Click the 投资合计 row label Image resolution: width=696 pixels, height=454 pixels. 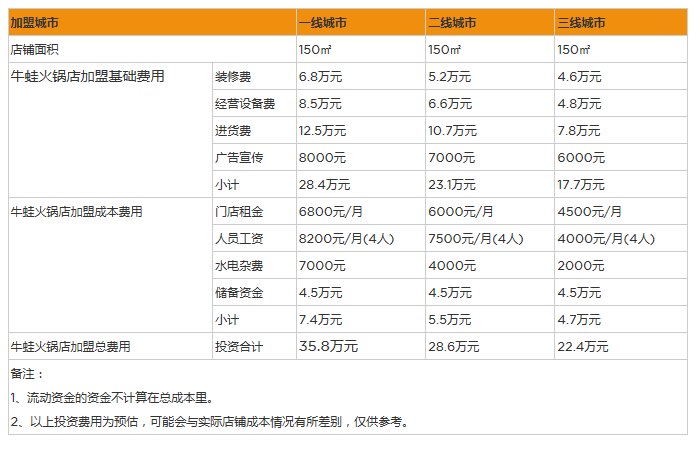point(239,346)
